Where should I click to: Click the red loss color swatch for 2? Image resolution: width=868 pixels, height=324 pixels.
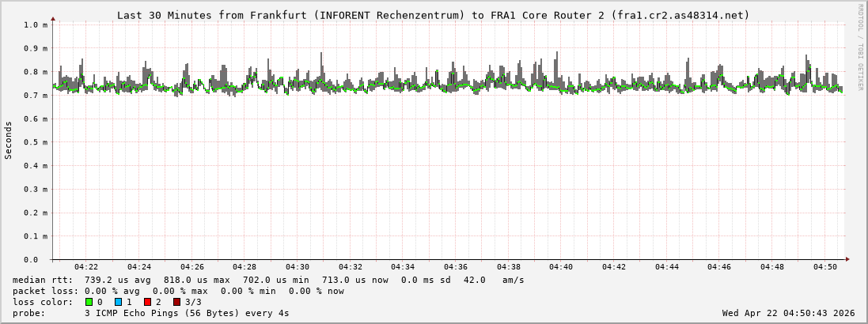(x=147, y=302)
